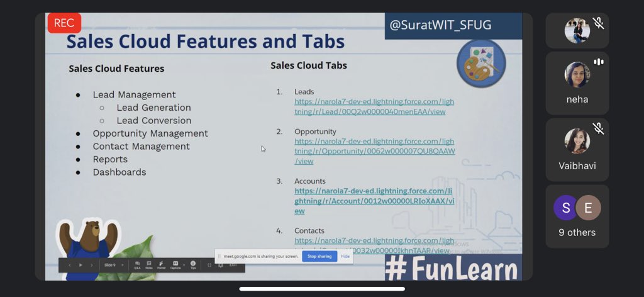Enter full screen mode icon

coord(209,266)
